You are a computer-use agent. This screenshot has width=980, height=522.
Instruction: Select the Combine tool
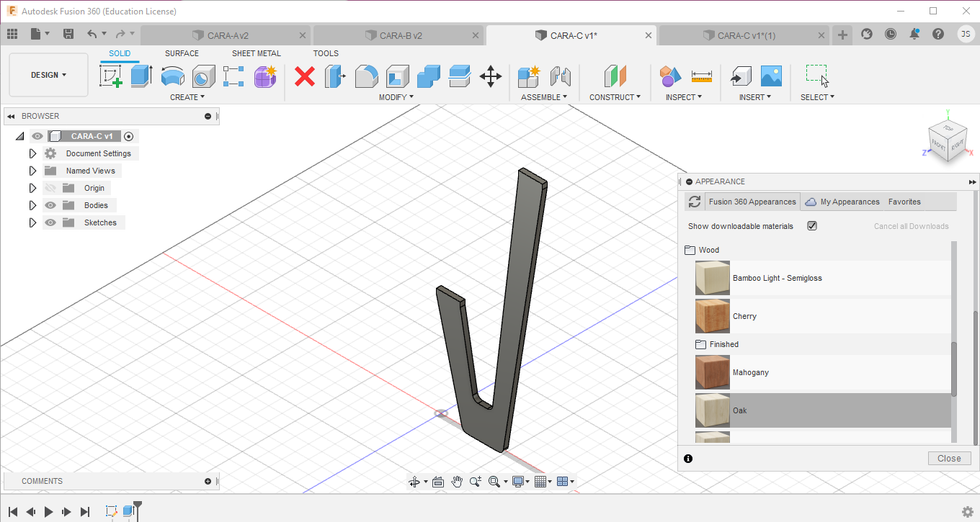coord(429,76)
